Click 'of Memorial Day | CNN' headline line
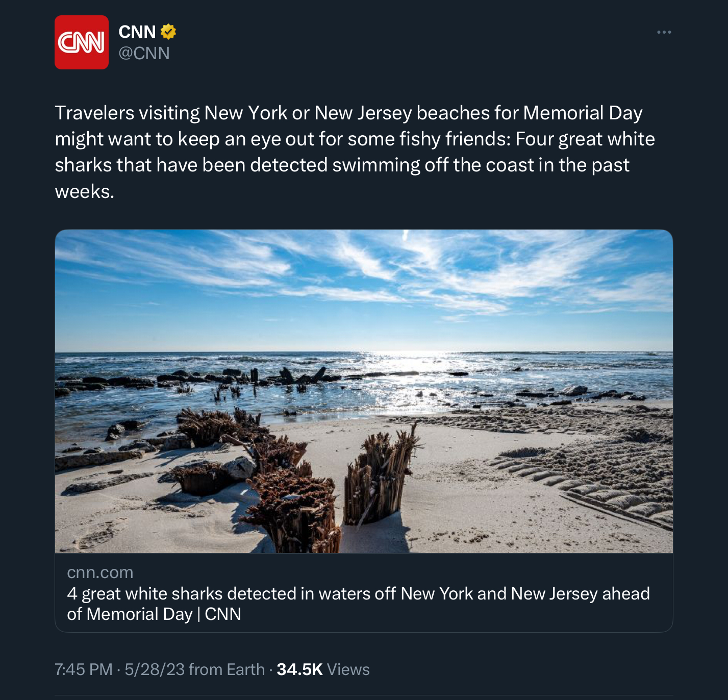This screenshot has width=728, height=700. pyautogui.click(x=154, y=614)
